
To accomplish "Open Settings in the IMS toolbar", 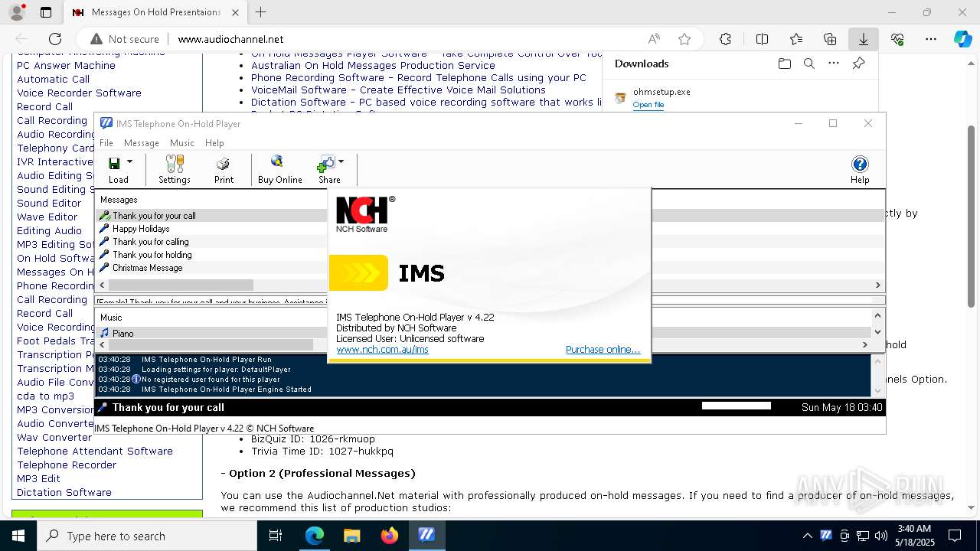I will [x=175, y=169].
